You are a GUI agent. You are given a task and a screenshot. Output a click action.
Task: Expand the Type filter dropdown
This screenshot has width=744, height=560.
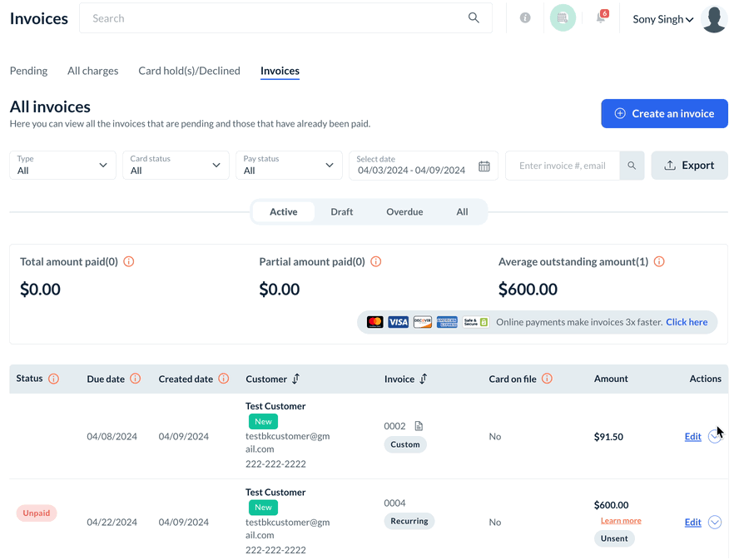(x=62, y=165)
